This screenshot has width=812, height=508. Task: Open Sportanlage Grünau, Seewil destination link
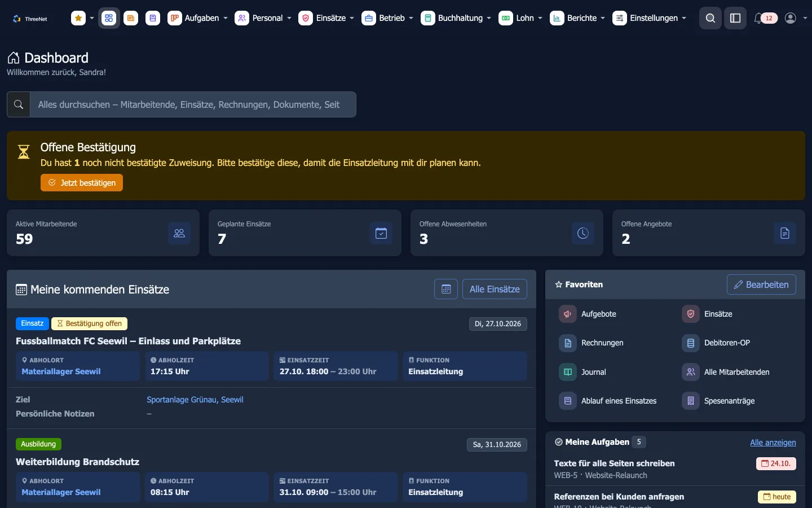(195, 400)
